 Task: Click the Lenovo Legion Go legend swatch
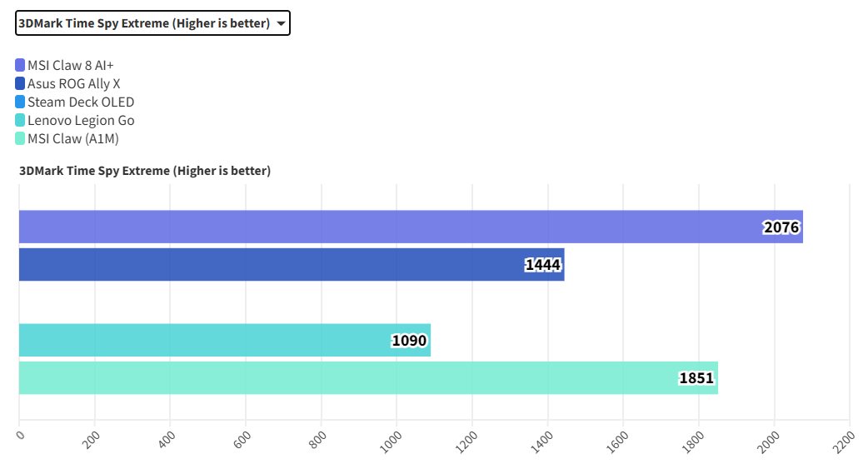coord(20,120)
